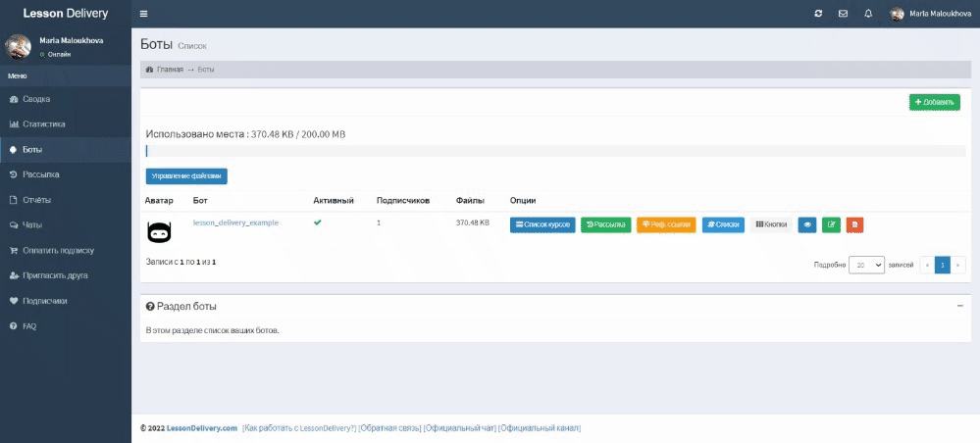Click the green active checkmark
Viewport: 980px width, 443px height.
[x=318, y=222]
